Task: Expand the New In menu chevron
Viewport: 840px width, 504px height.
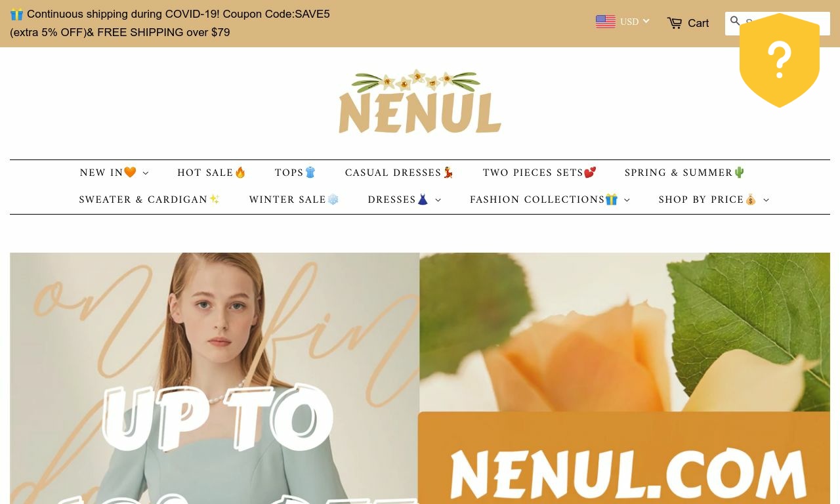Action: [146, 173]
